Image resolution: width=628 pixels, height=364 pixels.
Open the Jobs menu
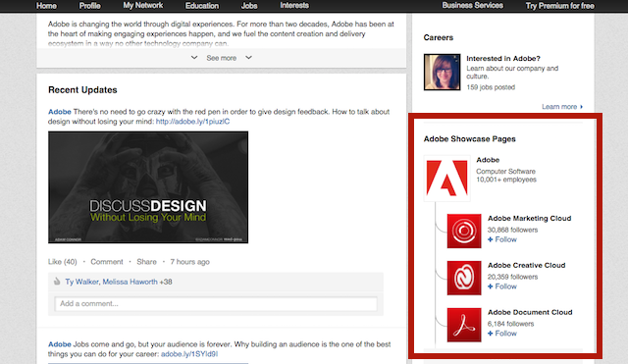[x=249, y=6]
